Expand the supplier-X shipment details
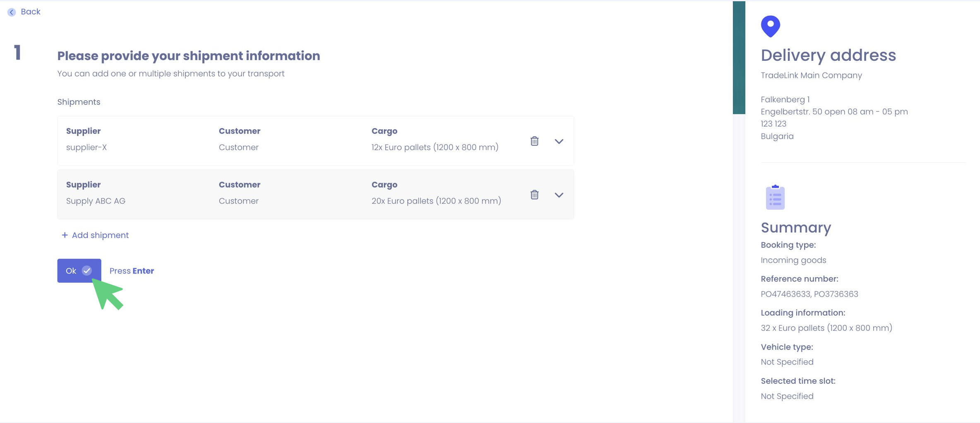 (x=559, y=142)
